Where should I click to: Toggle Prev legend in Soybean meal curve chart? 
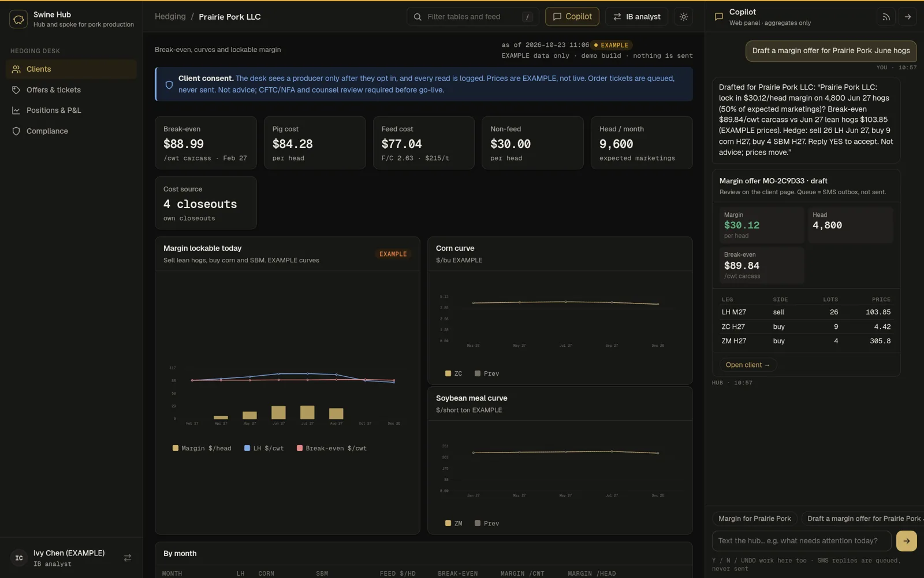487,524
